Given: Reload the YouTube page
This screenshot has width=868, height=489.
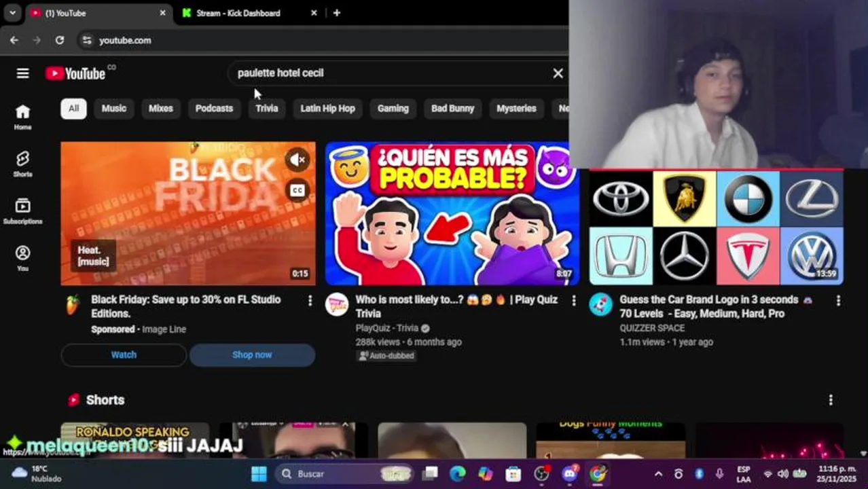Looking at the screenshot, I should pyautogui.click(x=60, y=41).
